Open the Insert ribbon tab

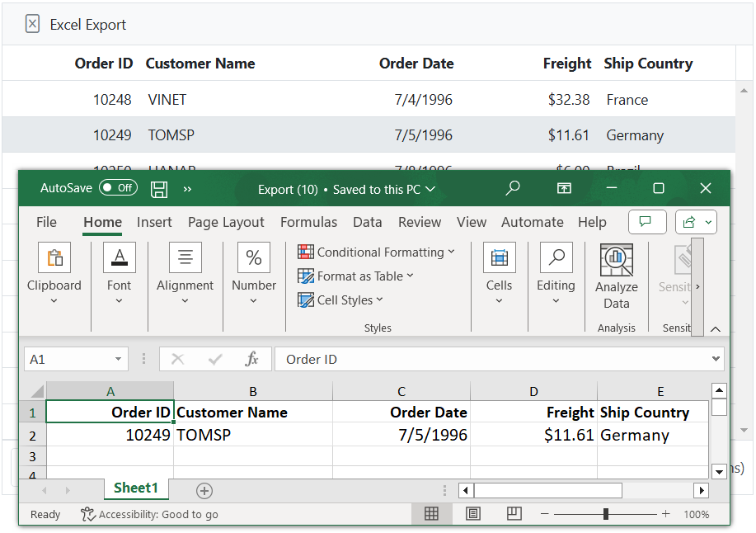154,222
